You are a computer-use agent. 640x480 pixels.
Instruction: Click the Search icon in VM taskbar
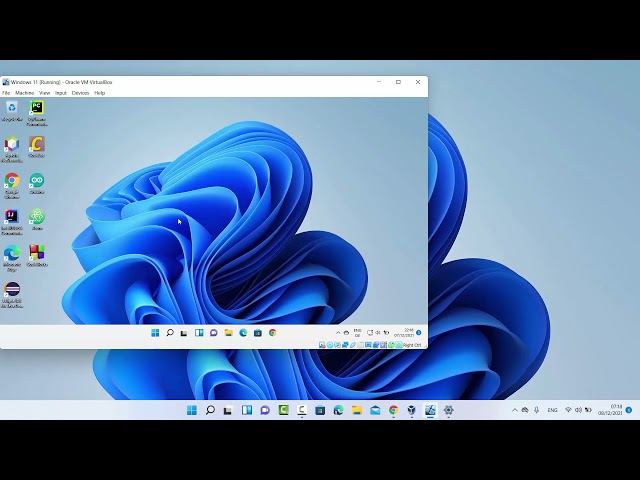(x=170, y=333)
